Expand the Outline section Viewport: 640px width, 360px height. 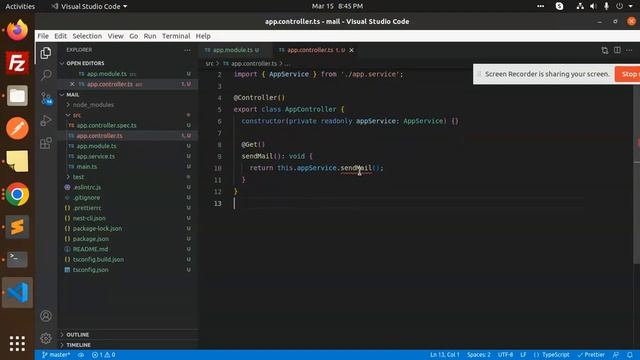coord(77,335)
